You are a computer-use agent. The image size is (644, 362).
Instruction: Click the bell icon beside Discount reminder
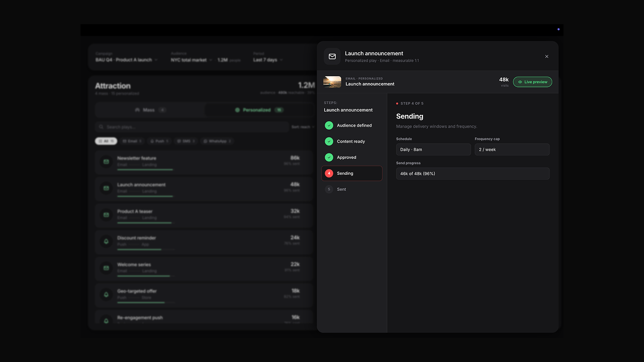pos(106,241)
